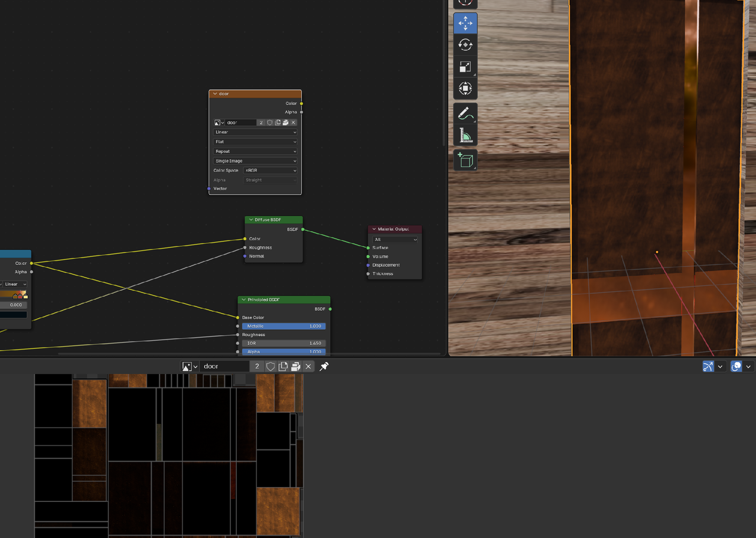Open image from file in image editor header
This screenshot has width=756, height=538.
296,366
